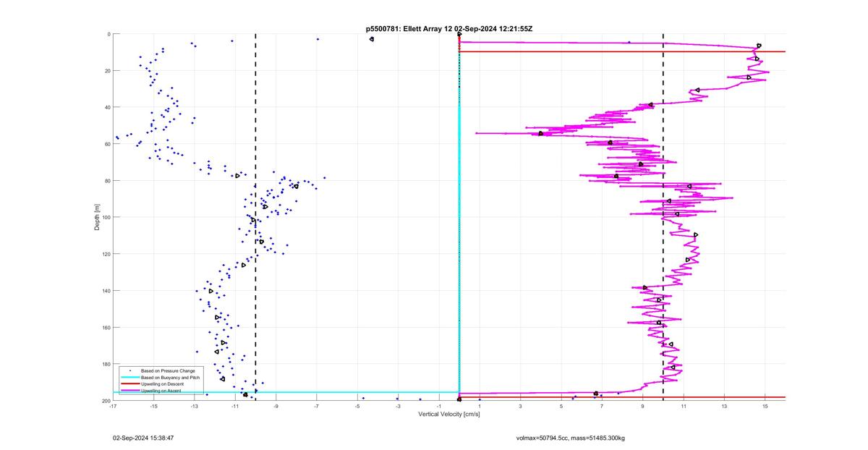Click the cyan line sample in legend
The height and width of the screenshot is (450, 868).
point(130,377)
